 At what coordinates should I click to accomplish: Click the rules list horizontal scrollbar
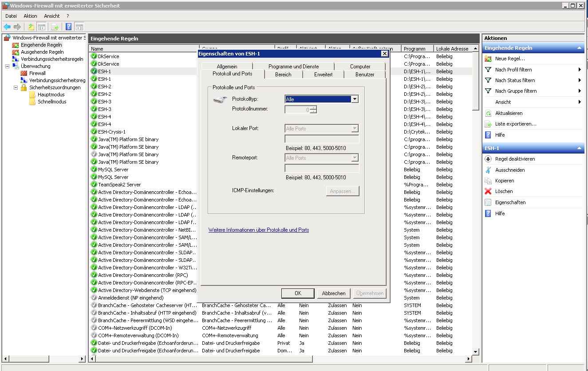pos(280,359)
